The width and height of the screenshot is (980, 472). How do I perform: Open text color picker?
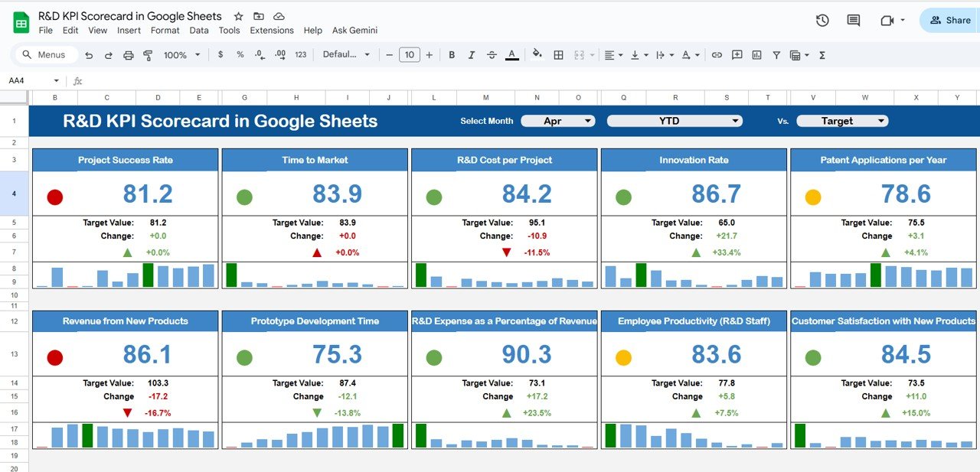coord(511,54)
